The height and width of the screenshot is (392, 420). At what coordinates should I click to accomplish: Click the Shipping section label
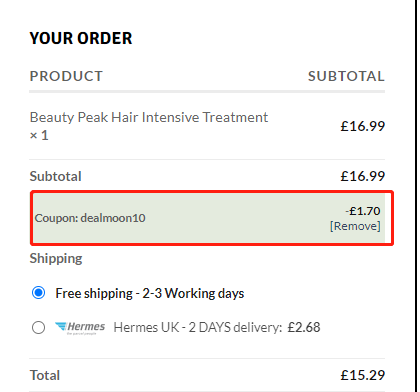point(56,259)
